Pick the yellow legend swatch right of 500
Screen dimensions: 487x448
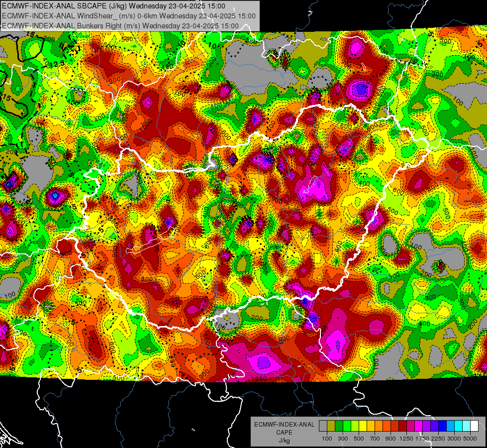[363, 426]
